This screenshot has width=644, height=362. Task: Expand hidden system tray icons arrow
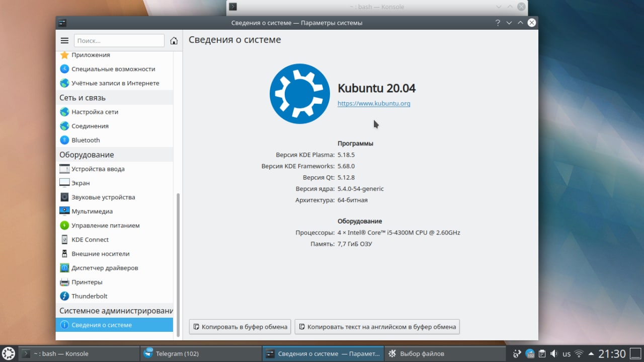pyautogui.click(x=591, y=354)
